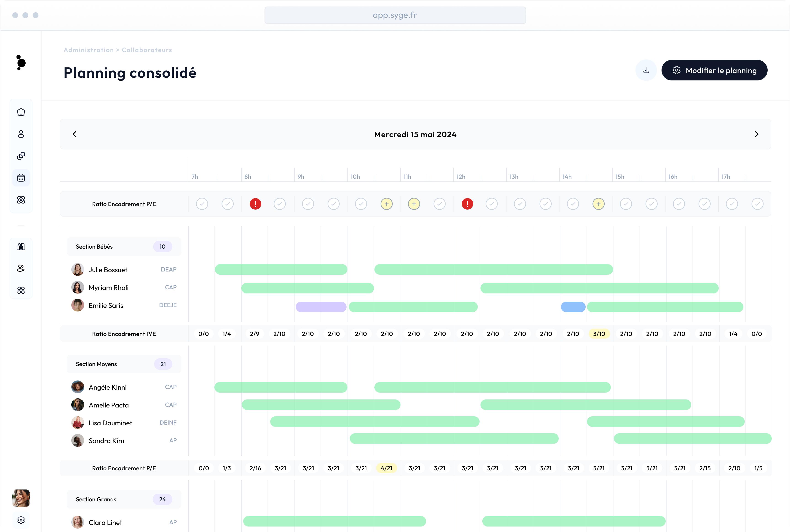Open the settings gear at bottom left
This screenshot has height=532, width=790.
coord(21,520)
